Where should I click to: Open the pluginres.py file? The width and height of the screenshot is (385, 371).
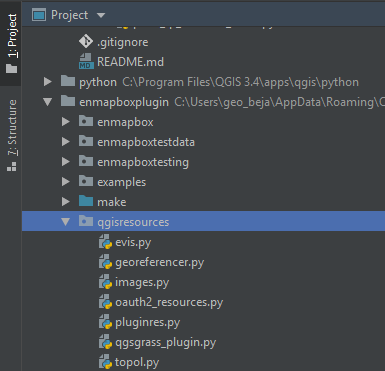[x=147, y=322]
